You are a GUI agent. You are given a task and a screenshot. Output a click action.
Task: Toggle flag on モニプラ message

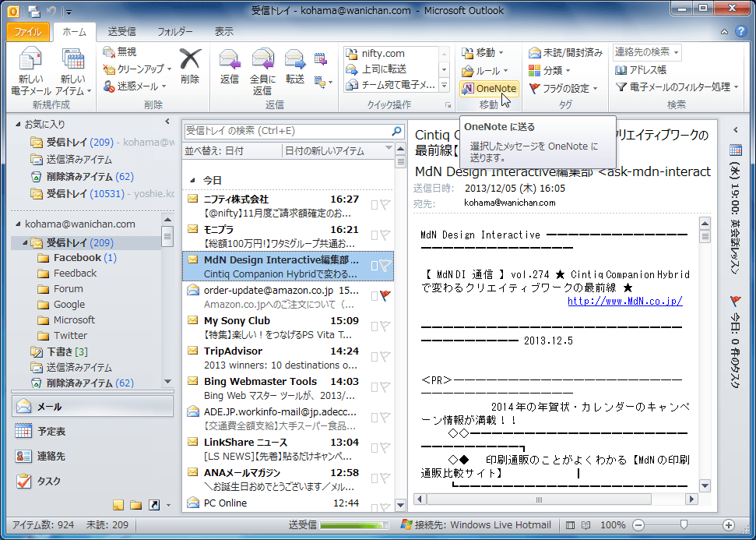[x=385, y=235]
